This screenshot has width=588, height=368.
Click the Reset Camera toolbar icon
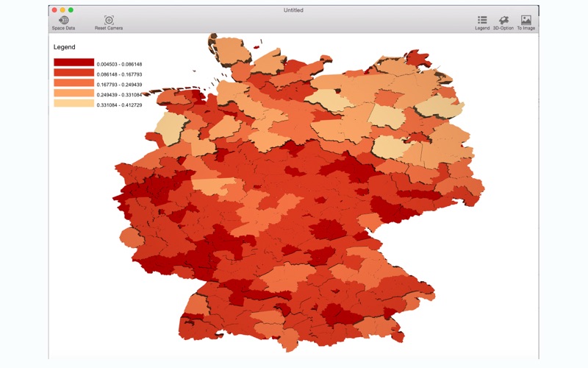click(109, 21)
